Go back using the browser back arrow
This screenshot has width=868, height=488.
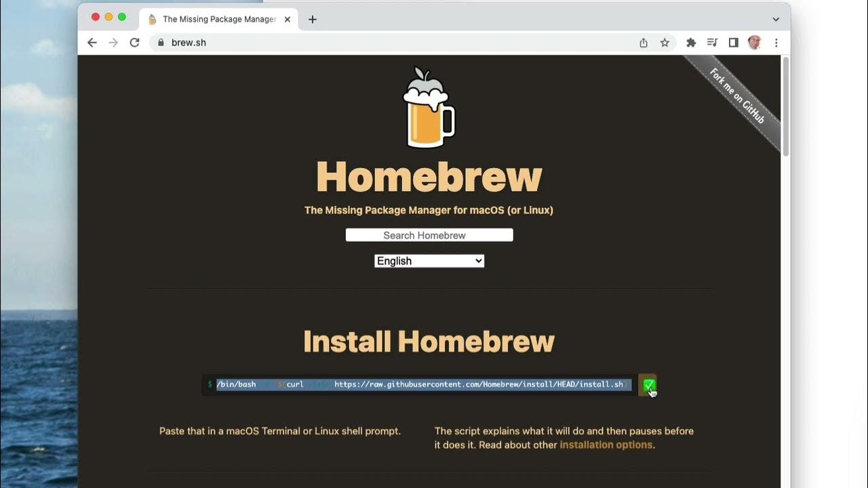92,43
